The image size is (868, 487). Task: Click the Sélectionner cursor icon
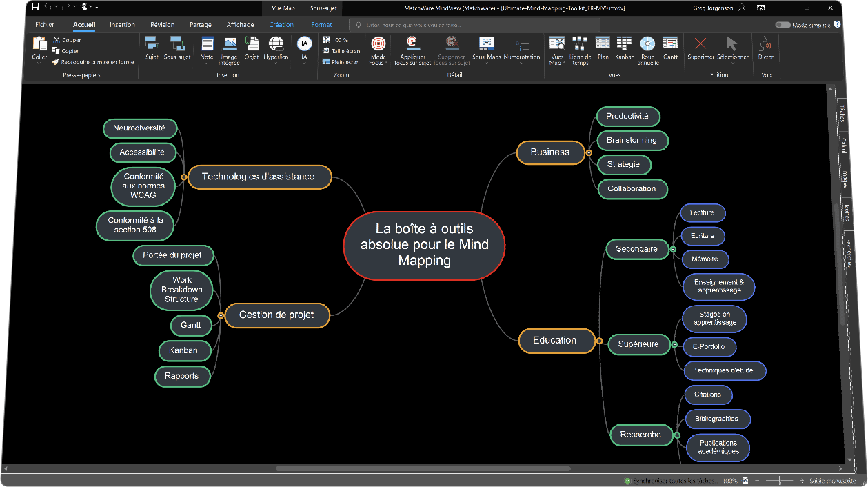pyautogui.click(x=732, y=43)
